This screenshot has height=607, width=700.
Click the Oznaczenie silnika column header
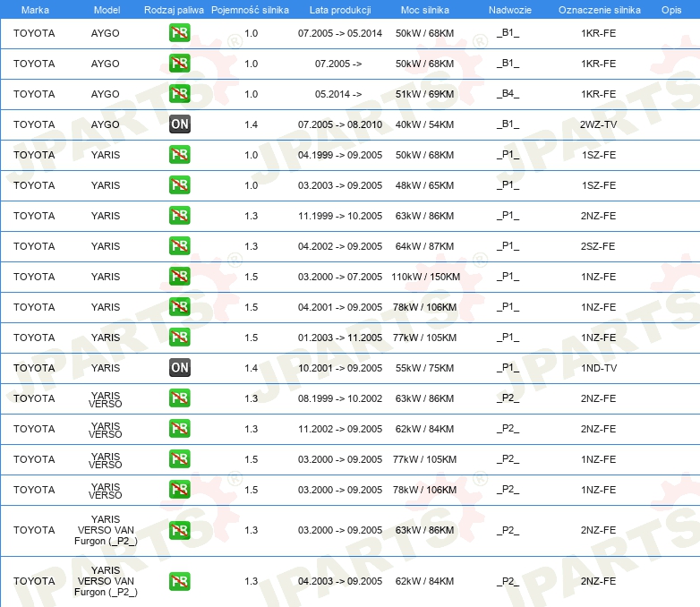coord(599,9)
